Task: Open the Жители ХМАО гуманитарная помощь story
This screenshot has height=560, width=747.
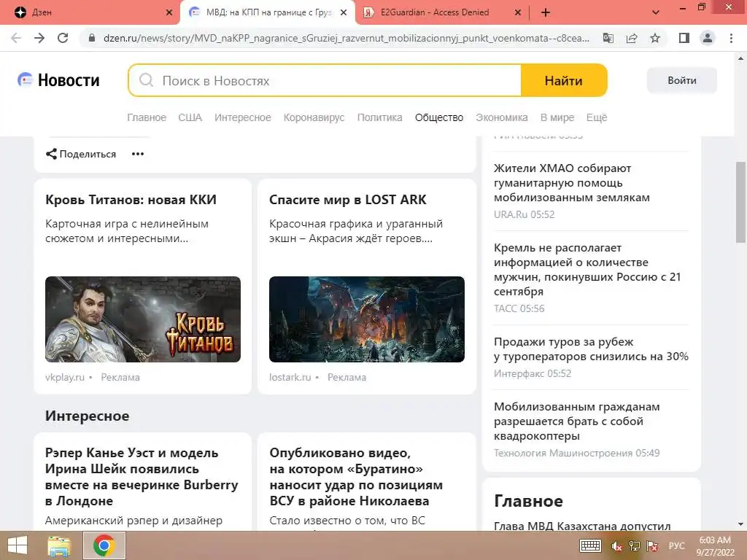Action: (572, 183)
